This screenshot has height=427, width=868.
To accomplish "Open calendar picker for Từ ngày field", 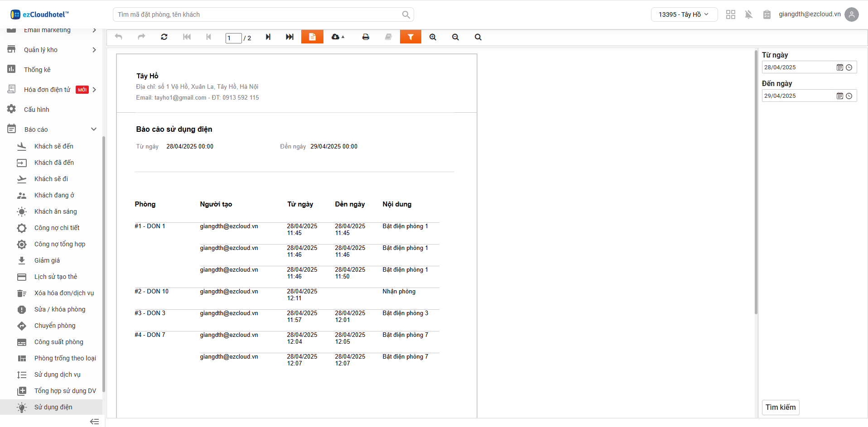I will click(x=839, y=67).
